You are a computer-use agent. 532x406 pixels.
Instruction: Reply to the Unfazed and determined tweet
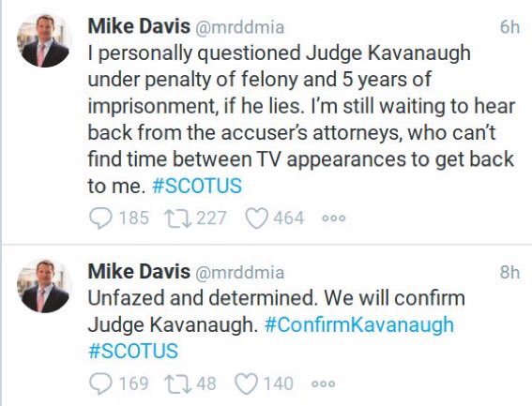(x=100, y=383)
